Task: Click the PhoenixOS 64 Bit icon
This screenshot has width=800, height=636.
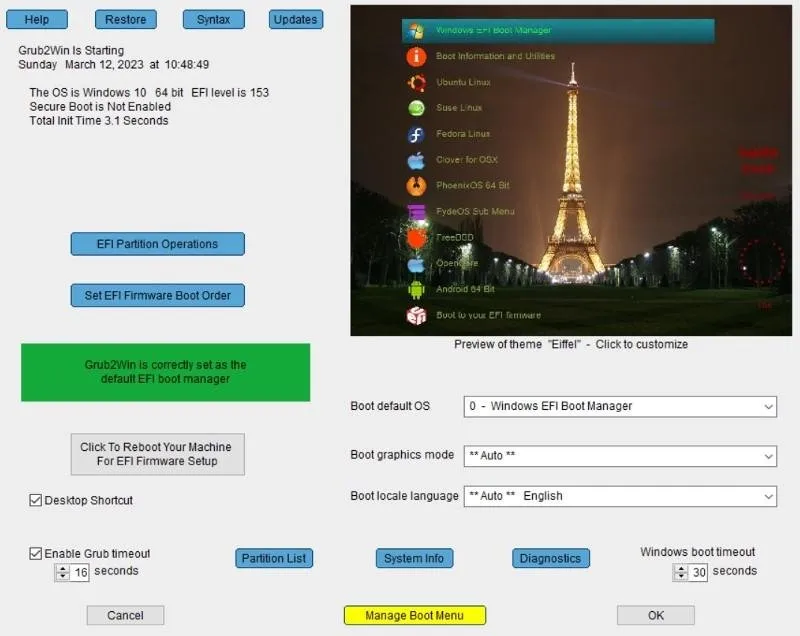Action: coord(416,186)
